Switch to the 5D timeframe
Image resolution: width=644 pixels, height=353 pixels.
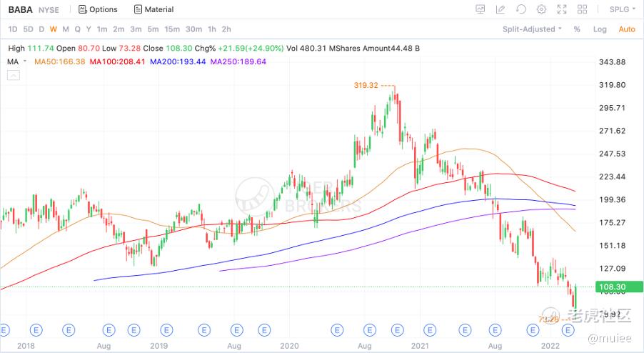28,29
